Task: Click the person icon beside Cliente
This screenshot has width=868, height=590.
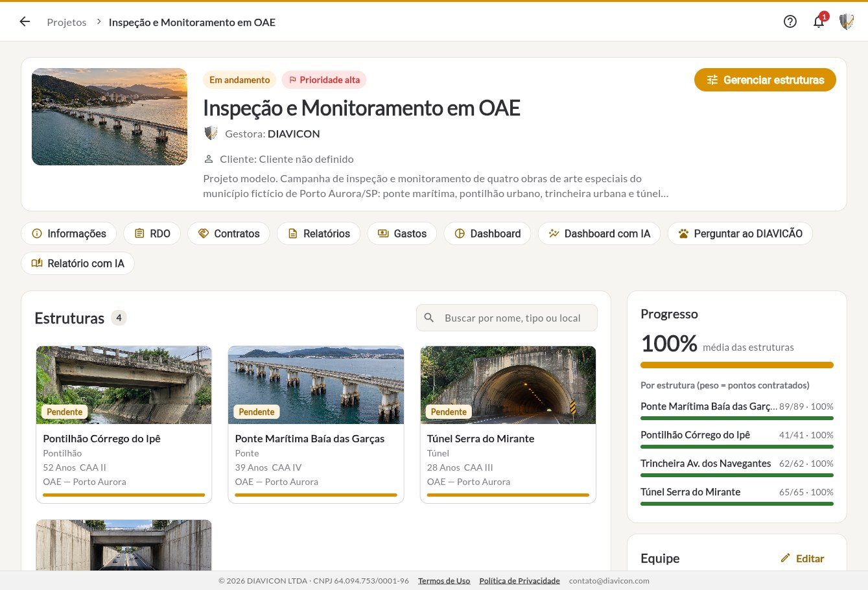Action: pyautogui.click(x=209, y=159)
